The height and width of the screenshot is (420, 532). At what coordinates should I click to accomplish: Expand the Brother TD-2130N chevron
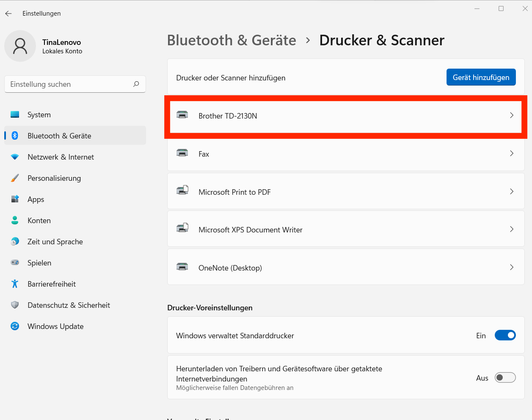point(512,115)
